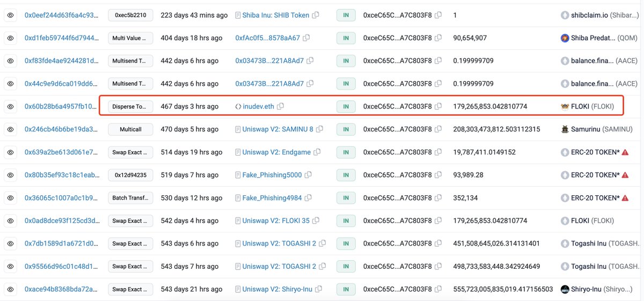This screenshot has width=644, height=301.
Task: Click eye icon next to 0x80b35ef93c18c1eab
Action: (10, 175)
